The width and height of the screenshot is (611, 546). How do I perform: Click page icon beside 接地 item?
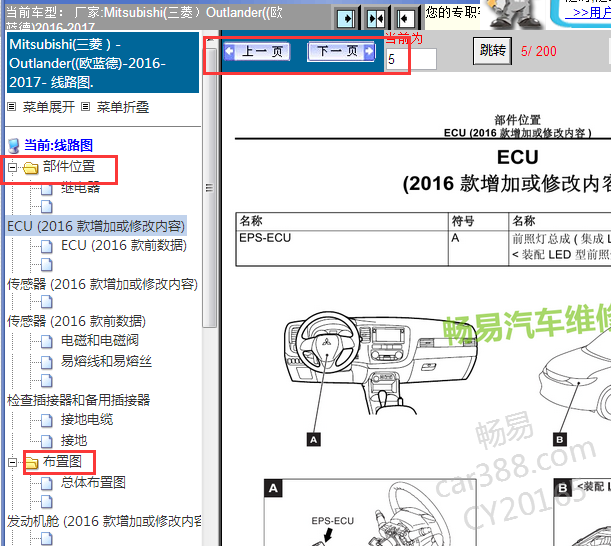coord(47,441)
